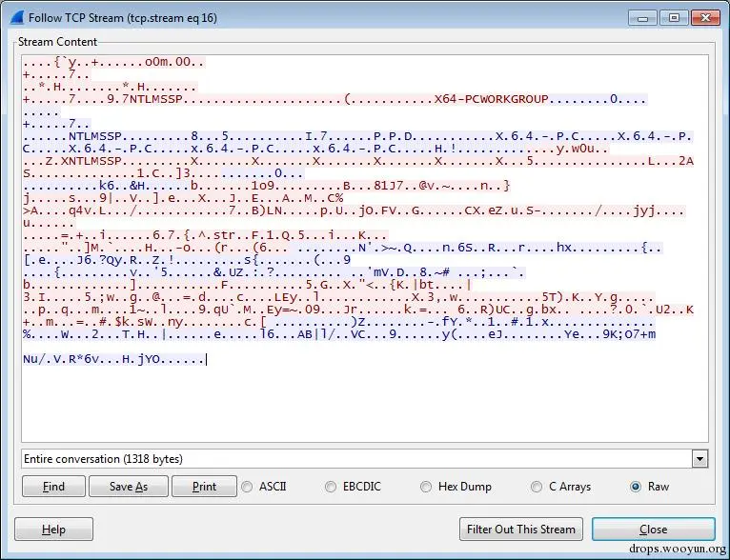Open the Entire conversation dropdown arrow
730x560 pixels.
coord(700,459)
